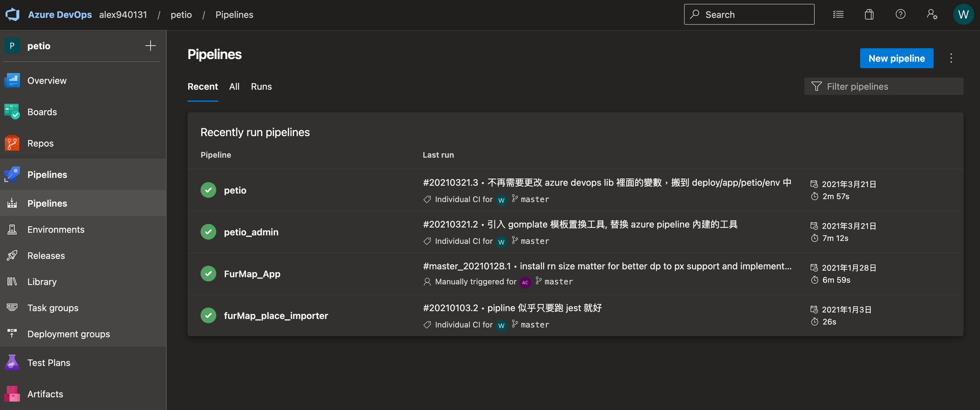Open the furMap_place_importer pipeline
The image size is (980, 410).
coord(276,315)
